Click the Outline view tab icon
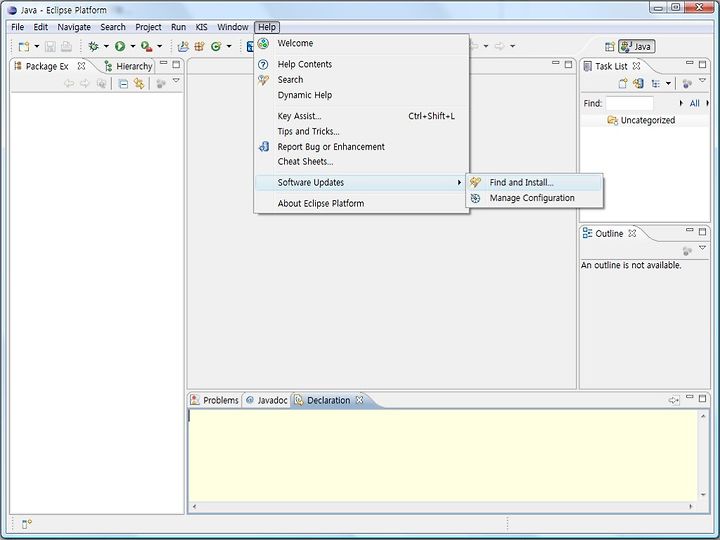720x540 pixels. pos(587,233)
